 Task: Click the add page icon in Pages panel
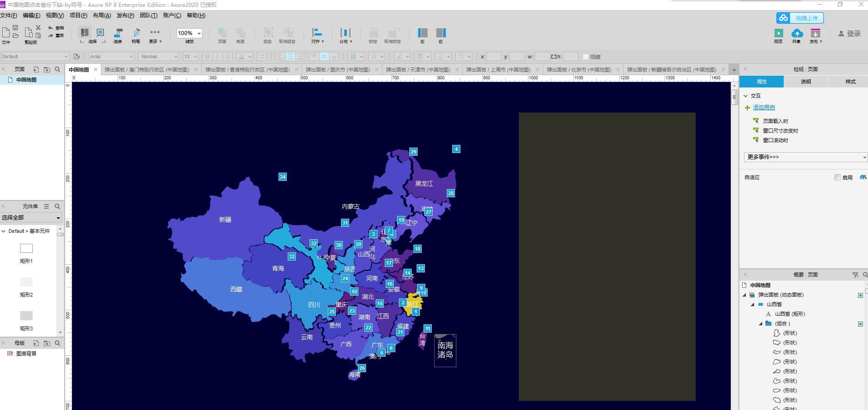click(x=36, y=69)
